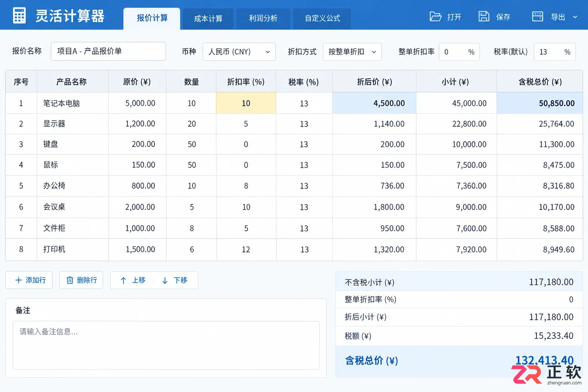
Task: Click the up arrow move icon
Action: (123, 280)
